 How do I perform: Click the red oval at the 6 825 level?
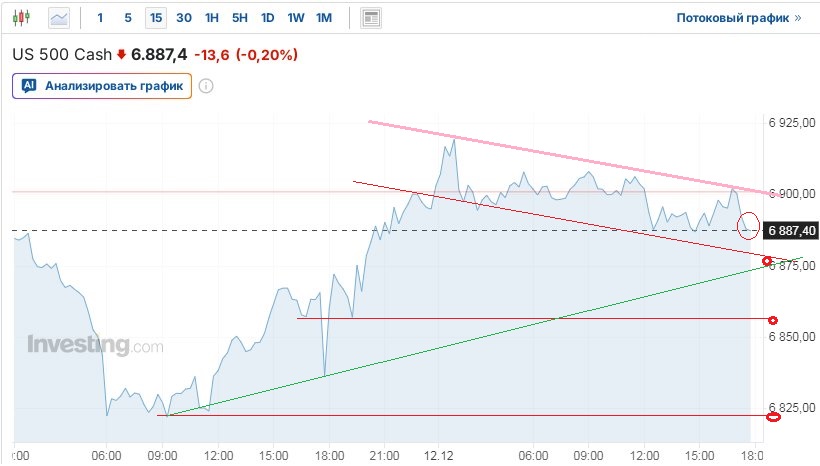[x=772, y=416]
